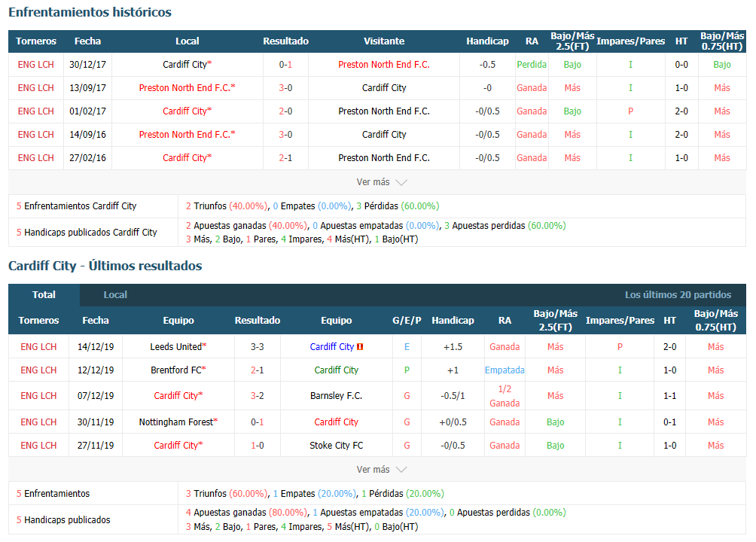The height and width of the screenshot is (542, 756).
Task: Select the Perdida RA cell in 30/12/17 row
Action: click(x=532, y=65)
